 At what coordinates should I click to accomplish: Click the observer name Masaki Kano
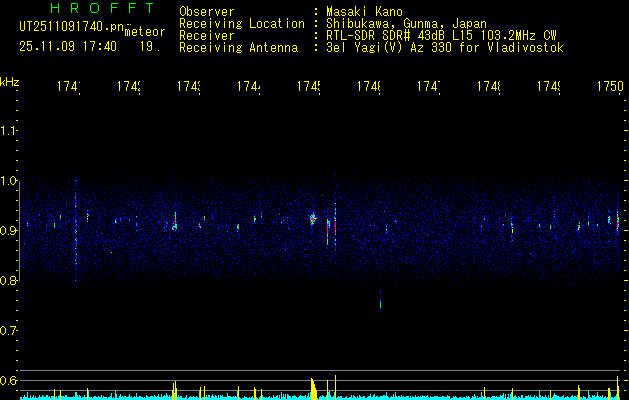coord(364,12)
